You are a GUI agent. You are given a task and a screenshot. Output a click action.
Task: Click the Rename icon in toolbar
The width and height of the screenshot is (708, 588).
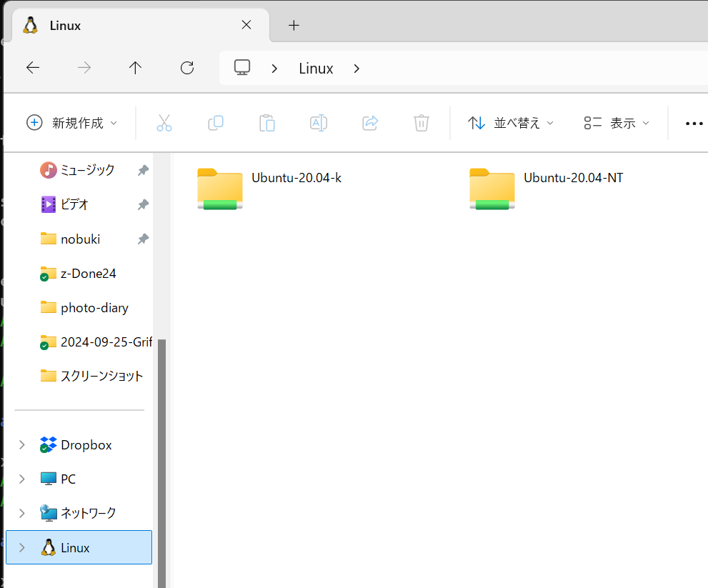(319, 123)
